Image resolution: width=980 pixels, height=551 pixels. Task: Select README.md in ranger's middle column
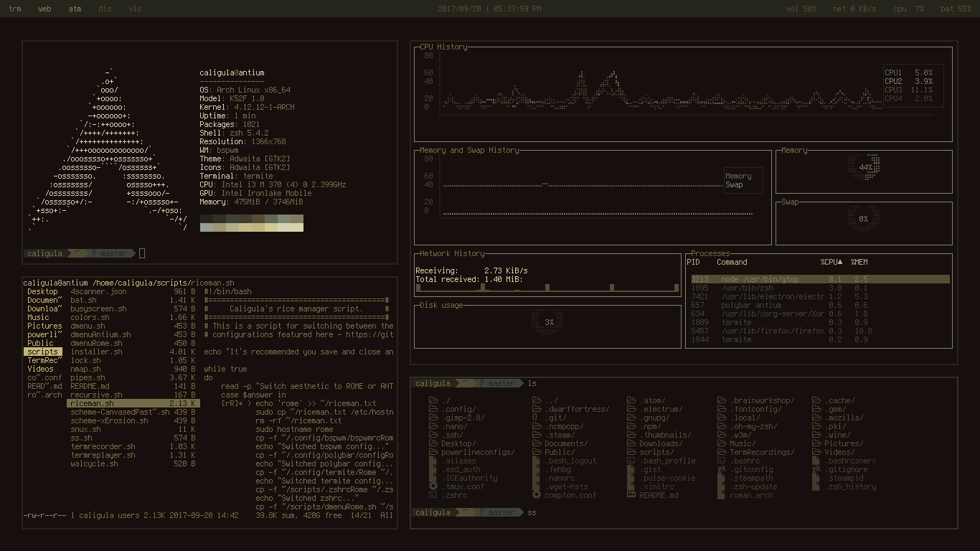tap(133, 387)
